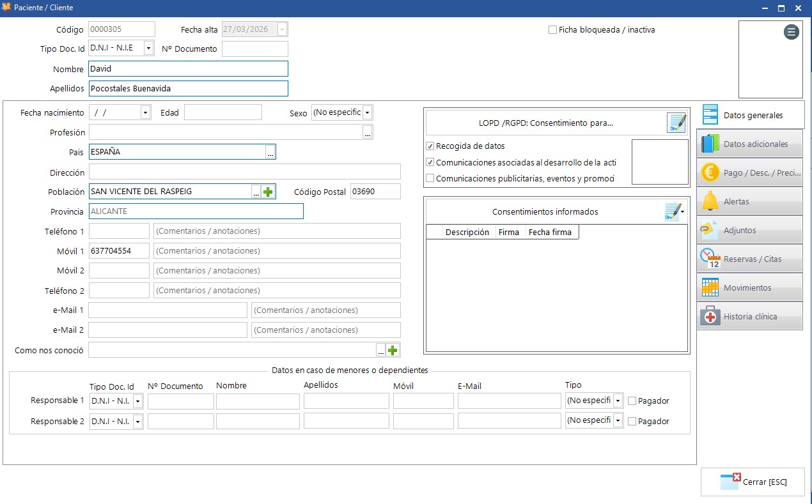Image resolution: width=812 pixels, height=504 pixels.
Task: Switch to Datos adicionales tab
Action: point(749,144)
